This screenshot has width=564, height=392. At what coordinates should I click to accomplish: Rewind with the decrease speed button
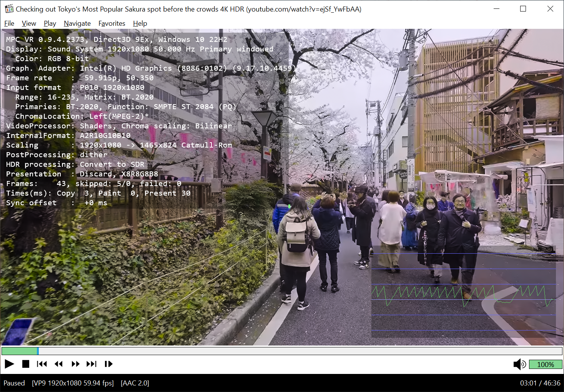[58, 364]
